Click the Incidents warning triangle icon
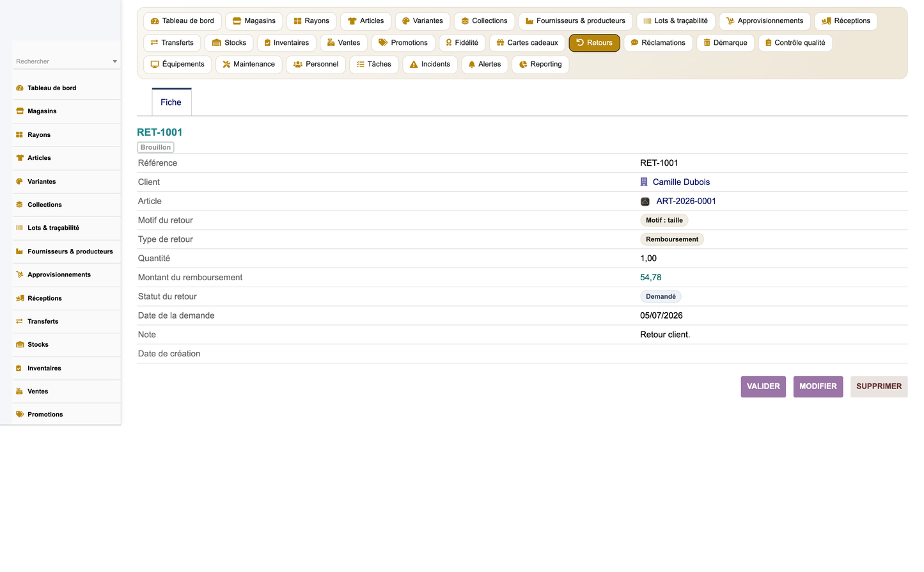This screenshot has width=924, height=572. [x=414, y=65]
